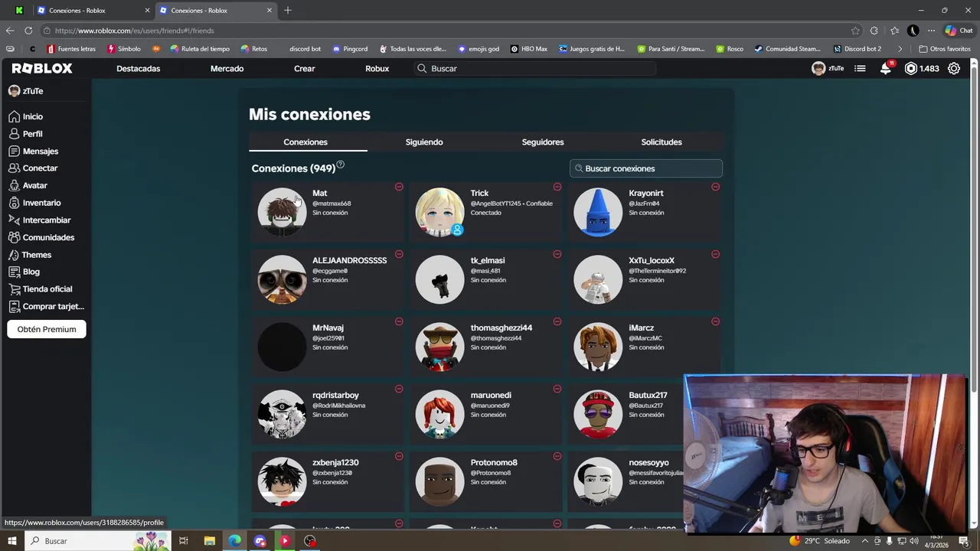This screenshot has width=980, height=551.
Task: Open Mercado in top navigation
Action: click(227, 68)
